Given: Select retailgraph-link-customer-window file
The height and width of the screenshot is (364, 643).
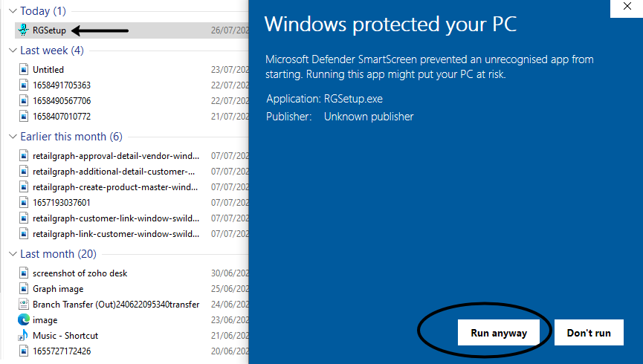Looking at the screenshot, I should coord(132,234).
